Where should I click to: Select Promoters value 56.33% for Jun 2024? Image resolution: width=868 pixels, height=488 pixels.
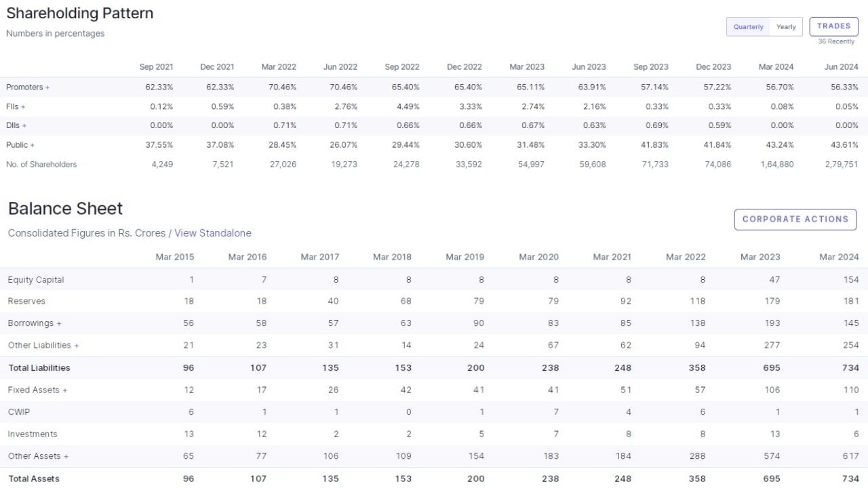pyautogui.click(x=844, y=87)
